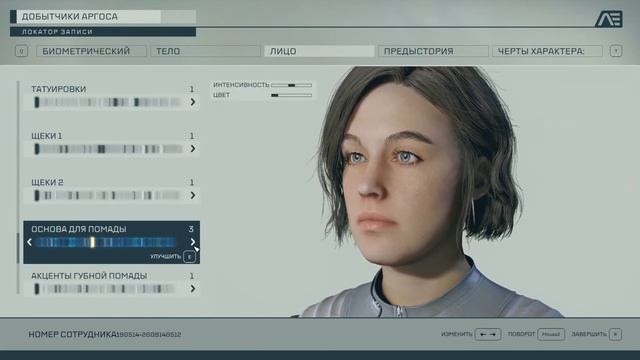Click the previous-tab key icon left of БИОМЕТРИЧЕСКИЙ
The image size is (640, 360).
pyautogui.click(x=22, y=51)
